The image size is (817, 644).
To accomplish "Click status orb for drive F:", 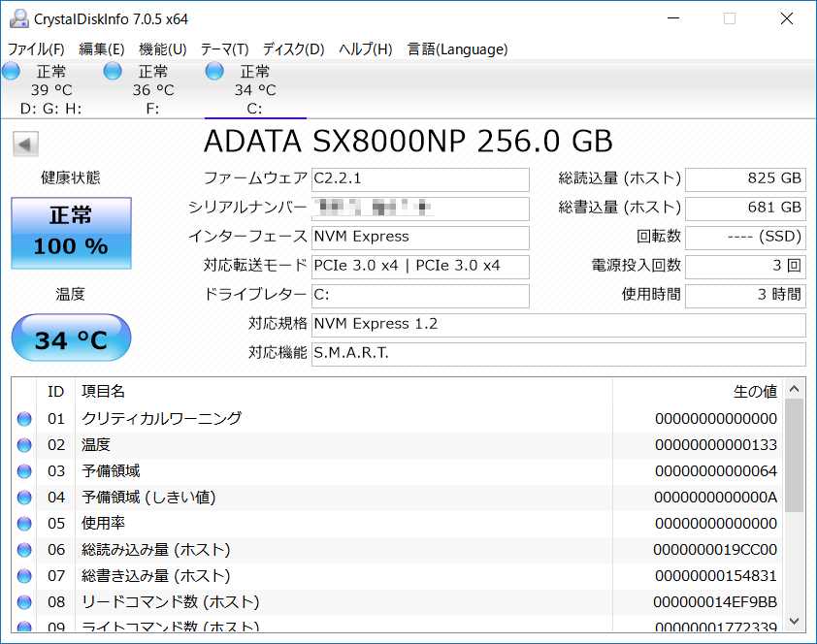I will pos(113,71).
